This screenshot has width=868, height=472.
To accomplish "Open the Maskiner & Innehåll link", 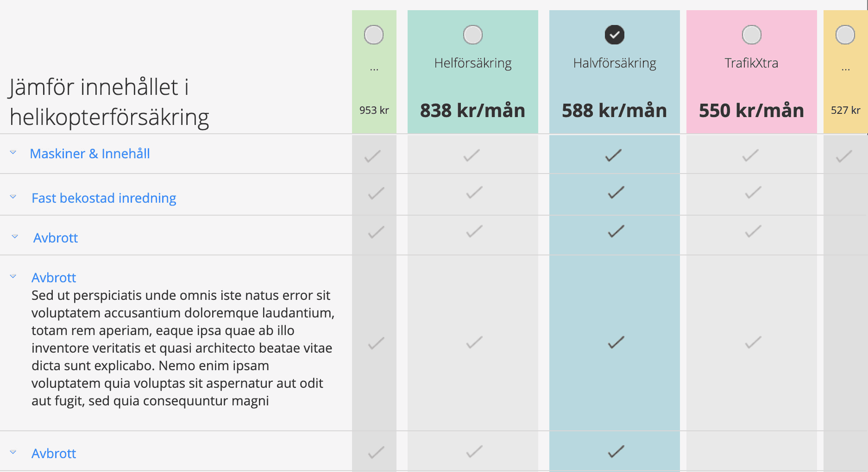I will (90, 154).
